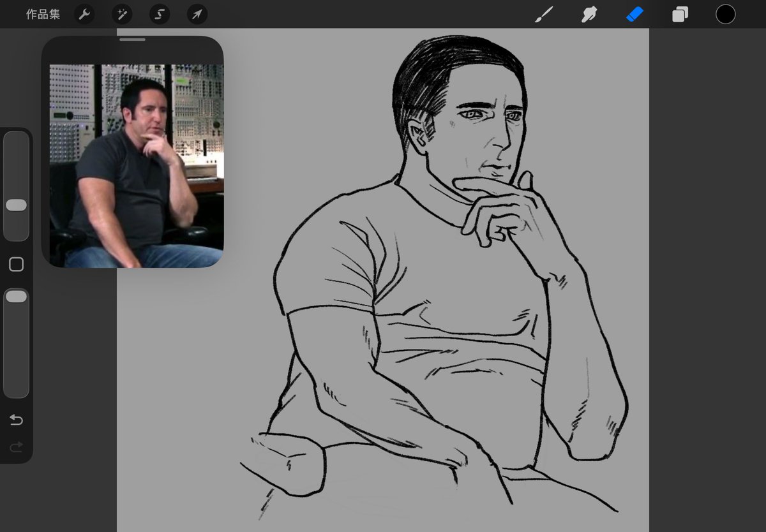Open the Actions wrench menu
The height and width of the screenshot is (532, 766).
(x=84, y=14)
